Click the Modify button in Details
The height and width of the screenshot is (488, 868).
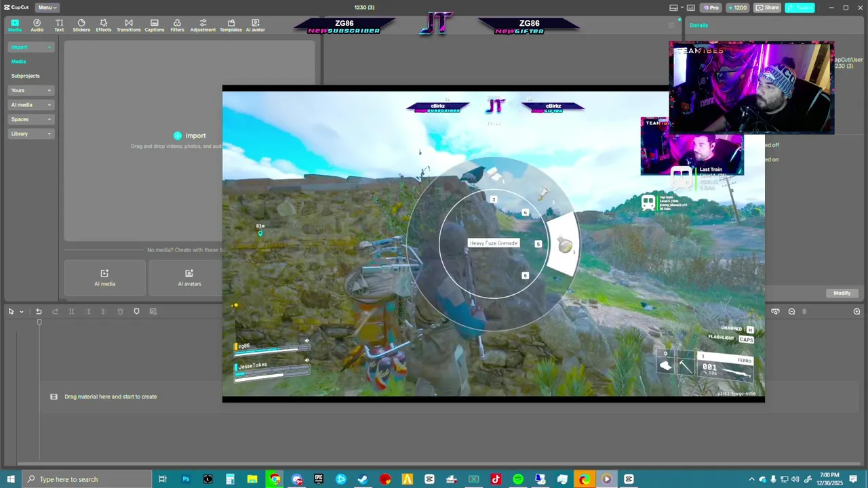point(842,293)
